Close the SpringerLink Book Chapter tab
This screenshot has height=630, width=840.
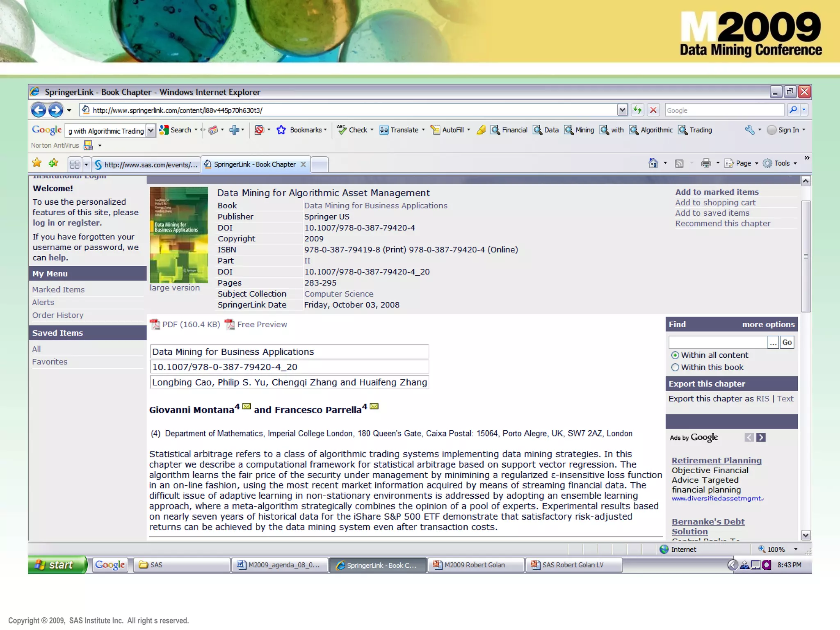tap(303, 164)
